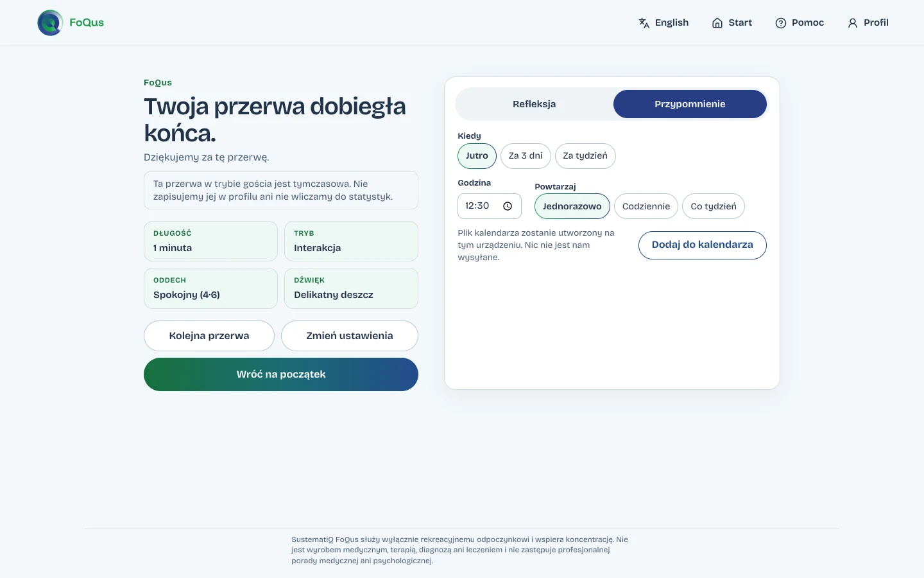The height and width of the screenshot is (578, 924).
Task: Click the Powtarzaj label
Action: pos(555,187)
